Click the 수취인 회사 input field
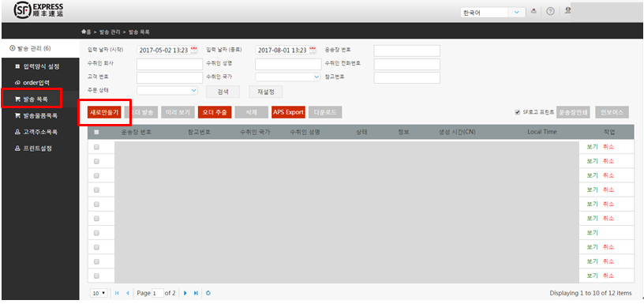This screenshot has width=644, height=304. pos(170,64)
